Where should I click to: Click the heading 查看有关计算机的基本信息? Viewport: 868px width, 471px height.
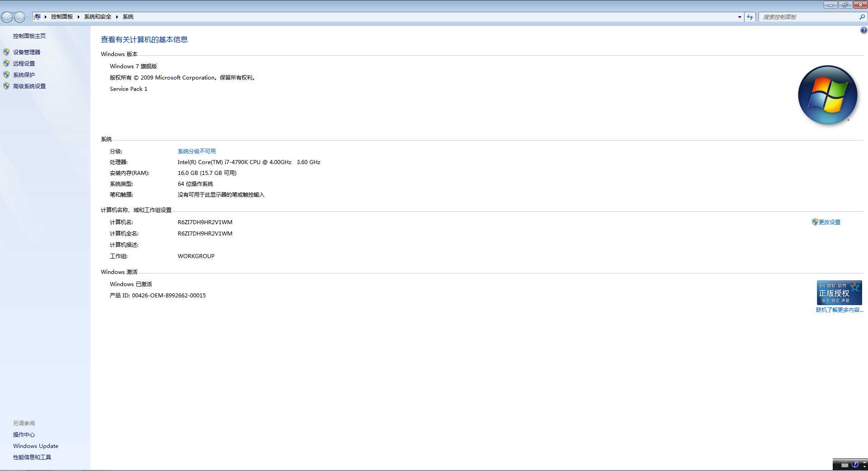[x=144, y=40]
